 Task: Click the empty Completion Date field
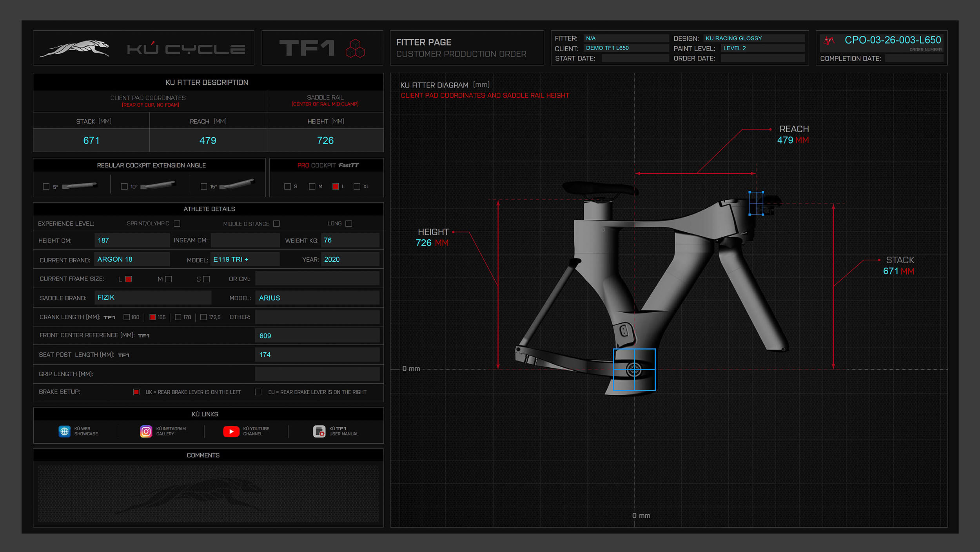(x=914, y=58)
